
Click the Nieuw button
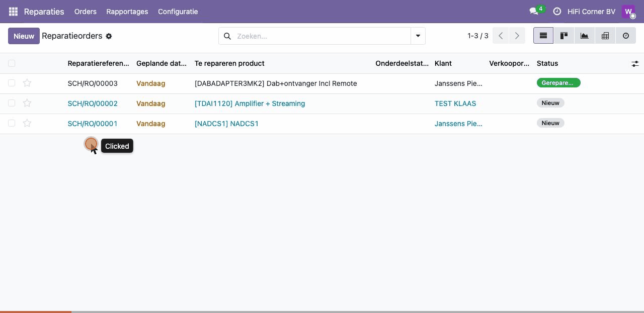pyautogui.click(x=24, y=36)
